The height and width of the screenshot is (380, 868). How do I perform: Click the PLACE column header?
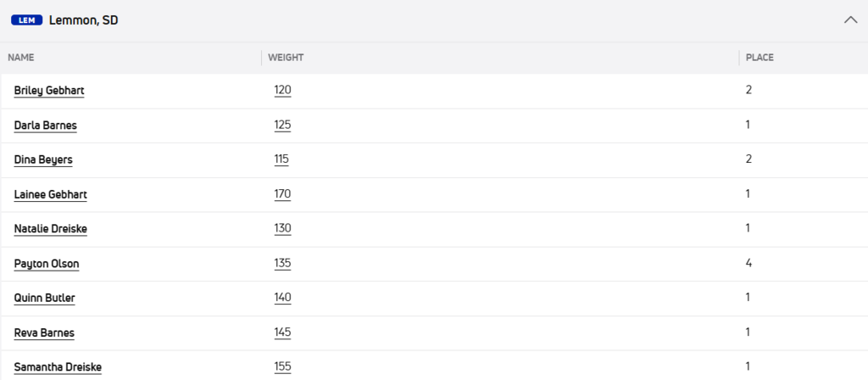point(759,58)
